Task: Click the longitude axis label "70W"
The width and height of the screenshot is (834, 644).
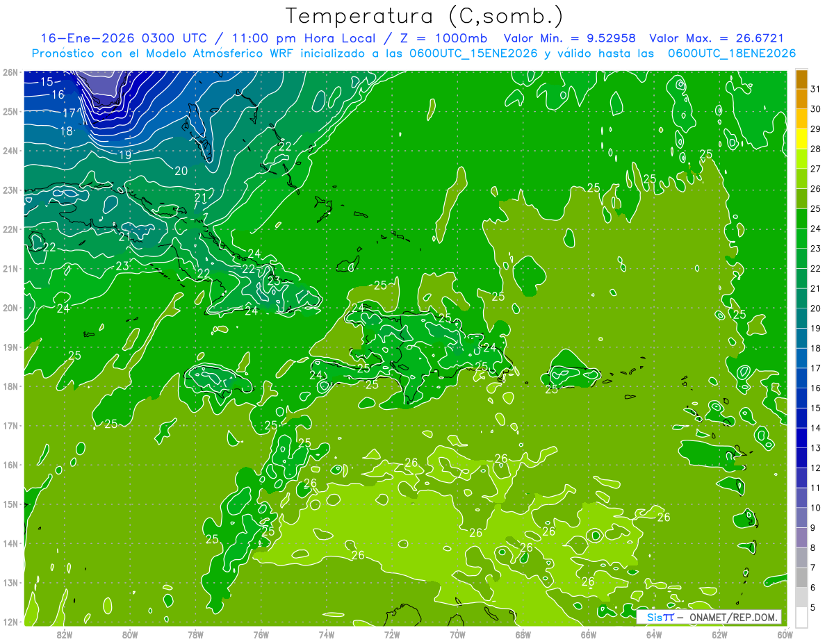Action: tap(457, 634)
